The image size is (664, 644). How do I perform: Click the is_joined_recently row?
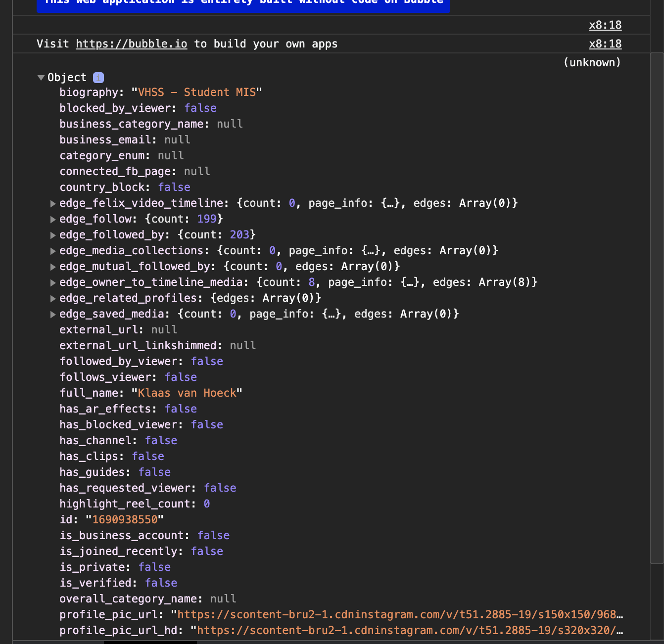click(141, 551)
